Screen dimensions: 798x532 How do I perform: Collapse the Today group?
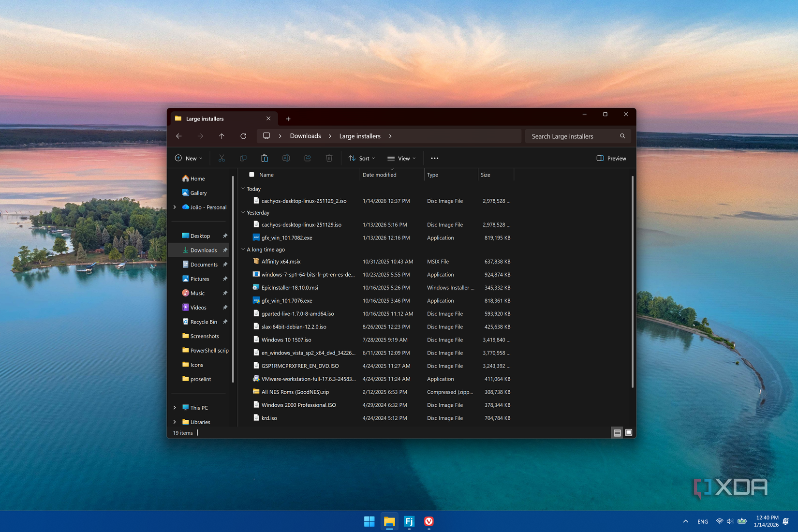click(x=243, y=189)
